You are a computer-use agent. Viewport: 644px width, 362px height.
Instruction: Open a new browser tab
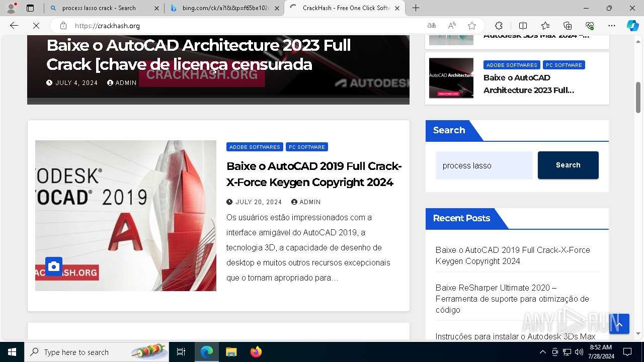[416, 8]
